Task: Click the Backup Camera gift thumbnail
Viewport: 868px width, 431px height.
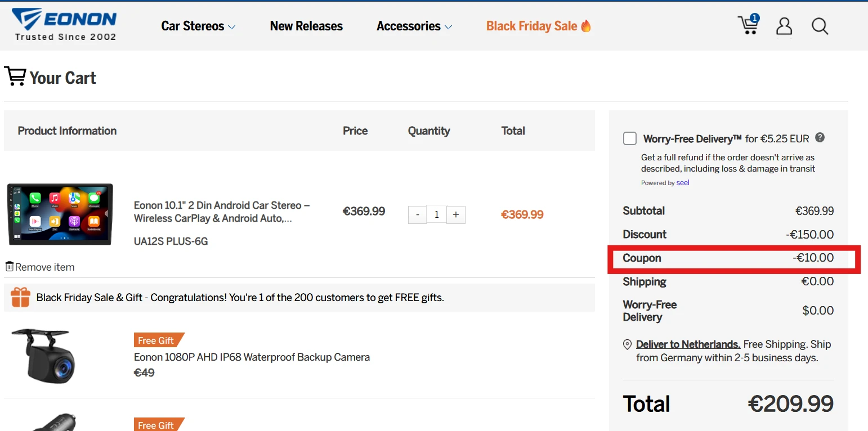Action: tap(44, 356)
